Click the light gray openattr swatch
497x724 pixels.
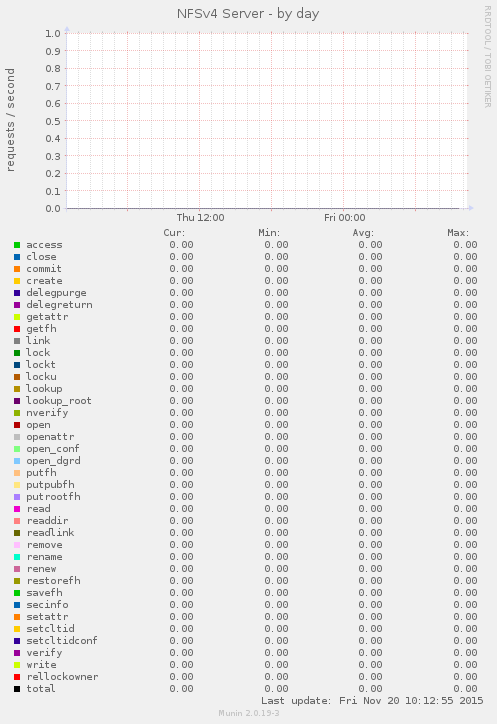17,437
